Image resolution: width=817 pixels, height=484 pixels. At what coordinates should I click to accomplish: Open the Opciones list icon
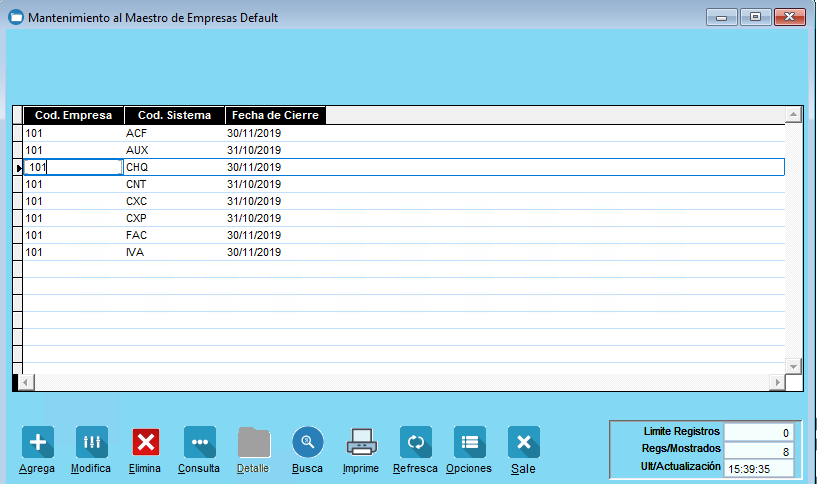tap(469, 442)
